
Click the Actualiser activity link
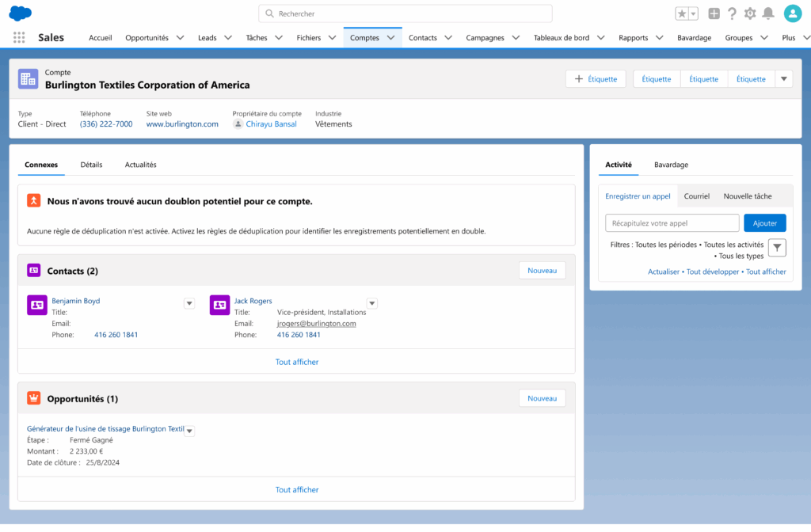coord(664,272)
